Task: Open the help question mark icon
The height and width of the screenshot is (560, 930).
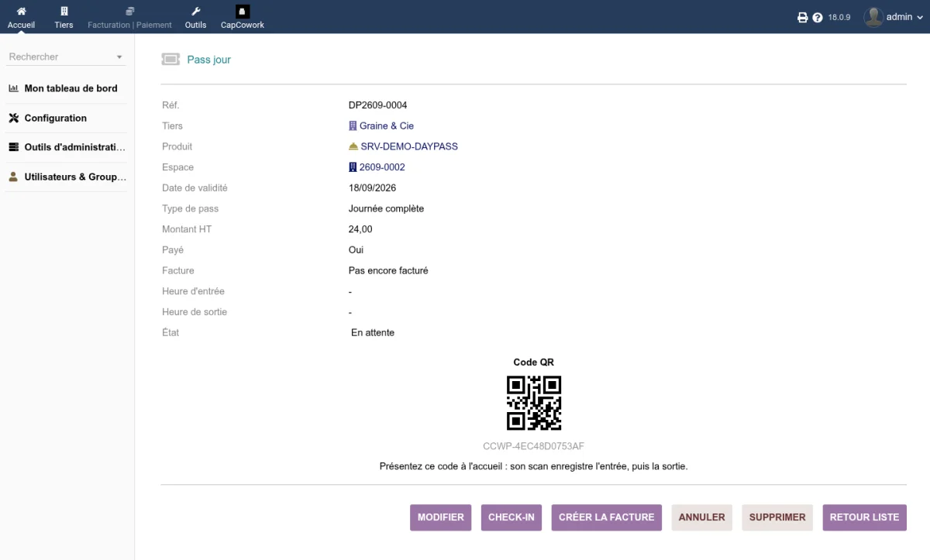Action: coord(818,17)
